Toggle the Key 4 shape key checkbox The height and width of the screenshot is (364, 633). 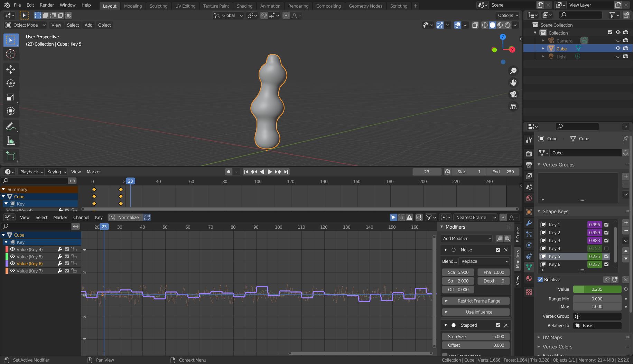click(606, 248)
